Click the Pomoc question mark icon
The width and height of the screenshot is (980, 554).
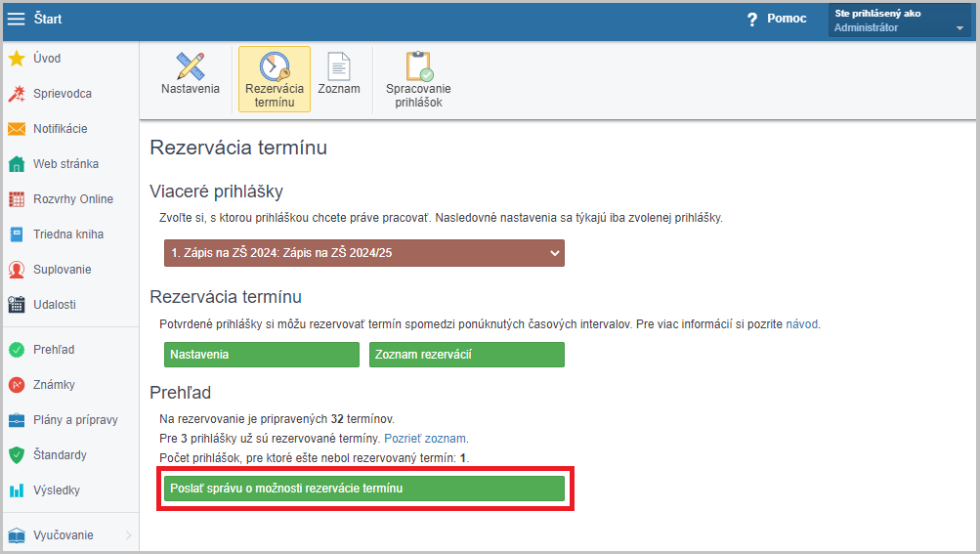coord(752,20)
